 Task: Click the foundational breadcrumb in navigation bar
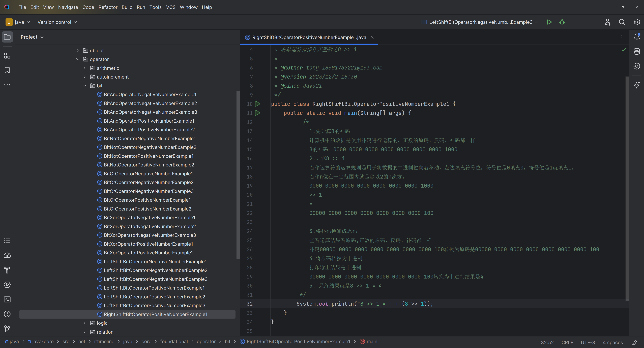[x=174, y=341]
